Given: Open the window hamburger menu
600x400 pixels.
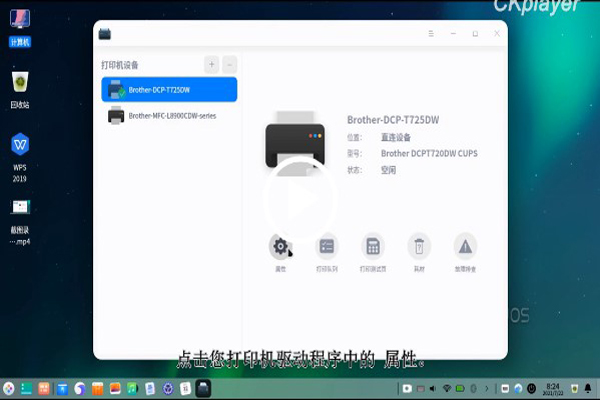Looking at the screenshot, I should pyautogui.click(x=431, y=34).
